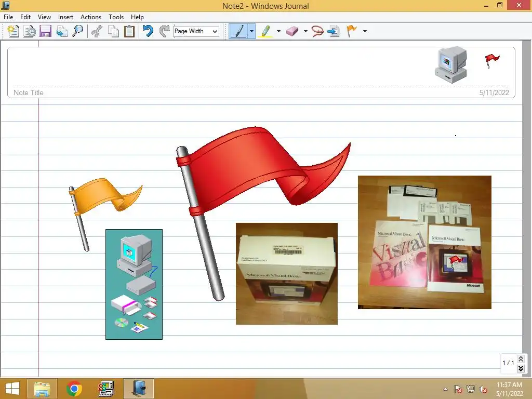Open the Pen settings dropdown arrow
Image resolution: width=532 pixels, height=399 pixels.
pyautogui.click(x=251, y=31)
